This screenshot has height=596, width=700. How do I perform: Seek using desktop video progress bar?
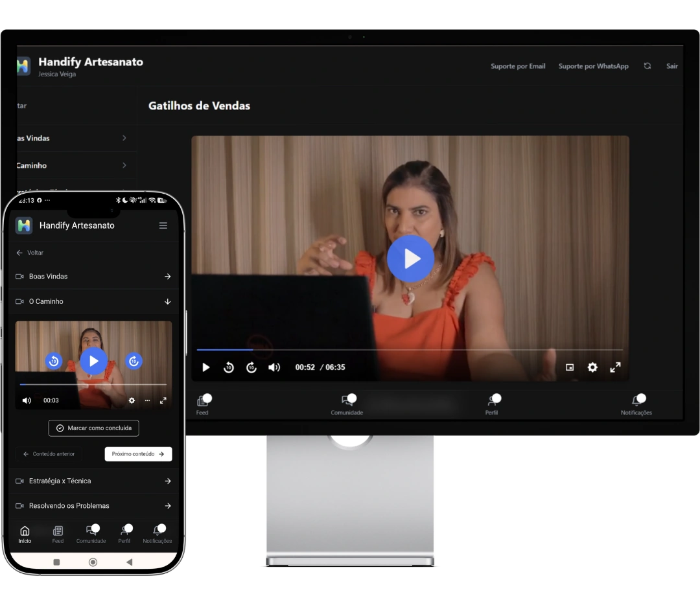(x=410, y=350)
